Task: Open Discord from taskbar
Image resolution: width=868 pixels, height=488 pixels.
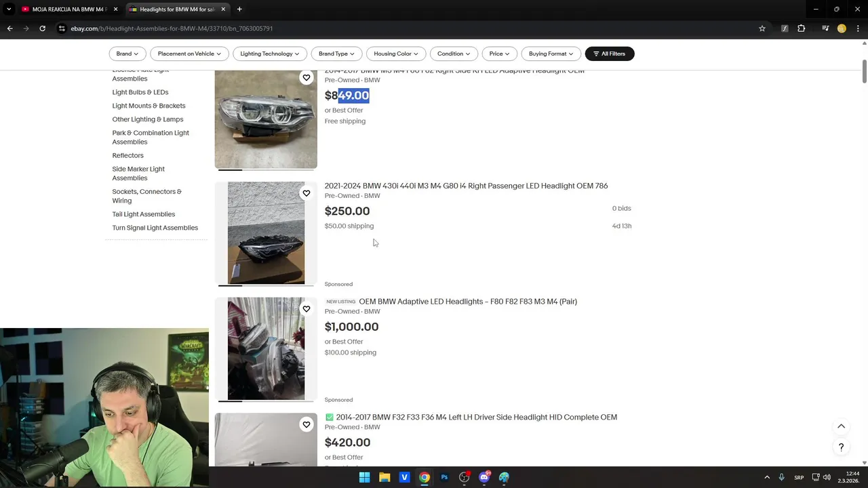Action: pyautogui.click(x=484, y=477)
